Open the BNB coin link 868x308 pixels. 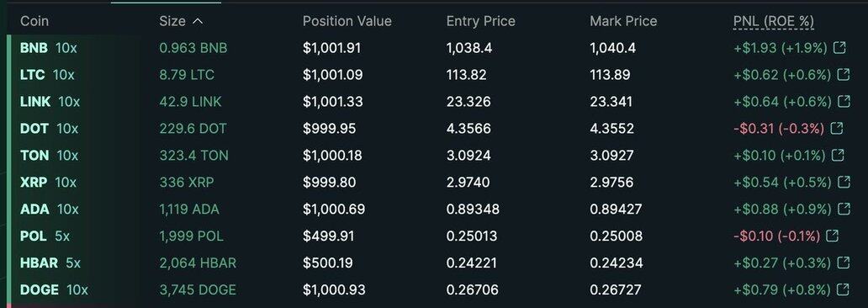(34, 48)
